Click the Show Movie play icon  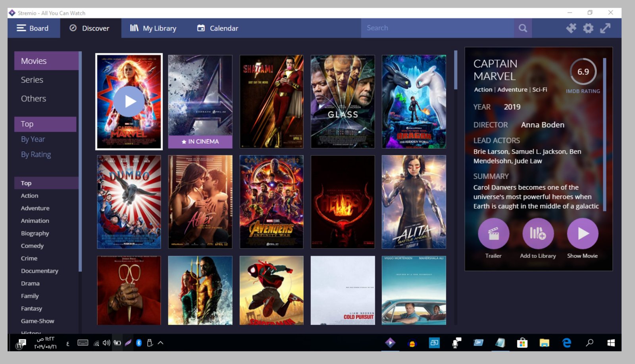(582, 234)
